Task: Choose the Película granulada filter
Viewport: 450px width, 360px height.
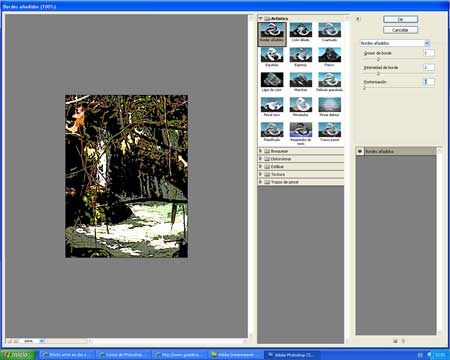Action: 329,82
